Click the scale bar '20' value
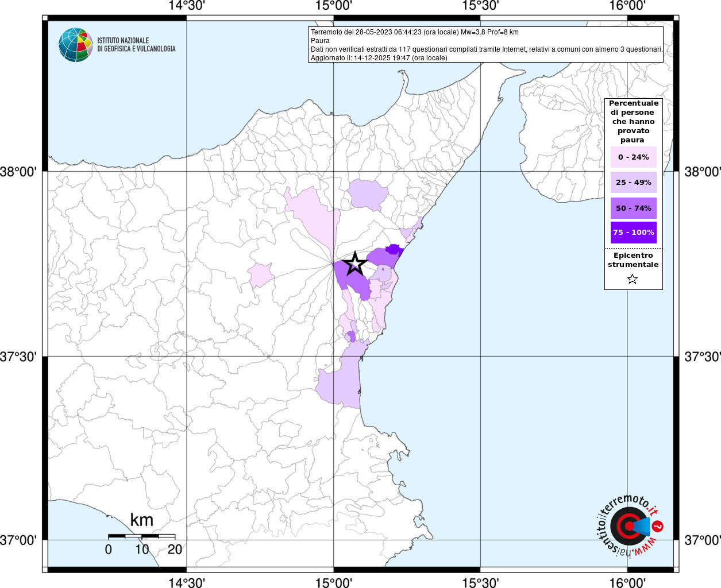Viewport: 721px width, 588px height. (175, 549)
